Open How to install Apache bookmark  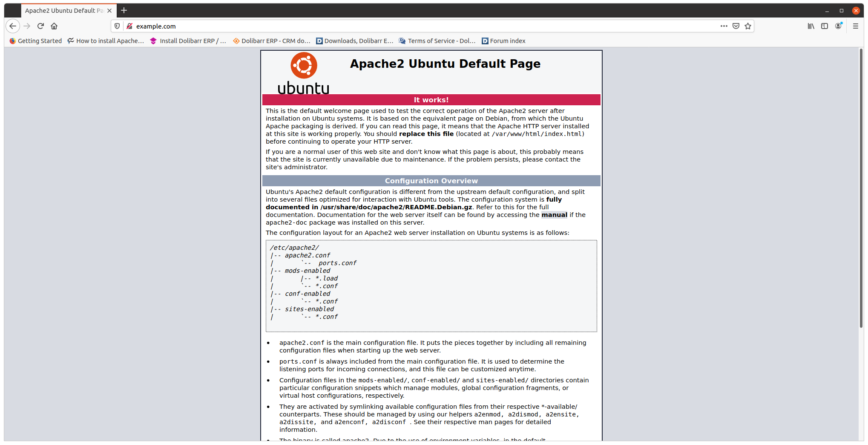click(106, 41)
